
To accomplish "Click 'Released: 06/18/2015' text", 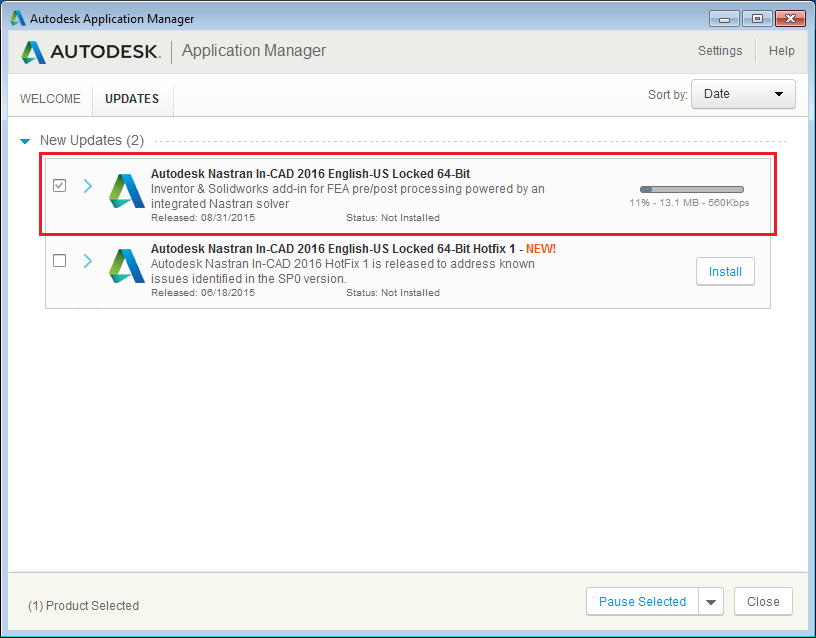I will click(x=203, y=293).
